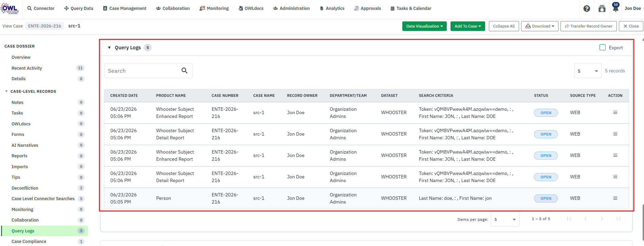Tick the Export checkbox
Screen dimensions: 644x246
tap(603, 48)
